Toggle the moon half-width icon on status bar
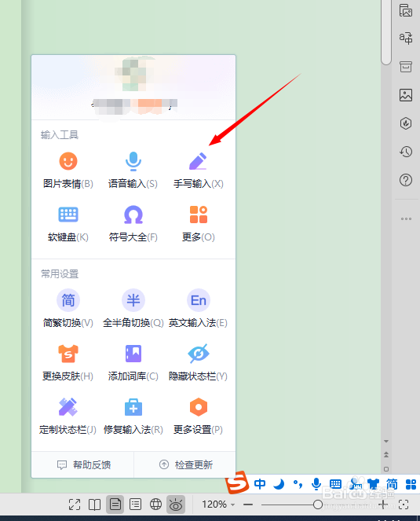Viewport: 420px width, 521px height. 279,484
